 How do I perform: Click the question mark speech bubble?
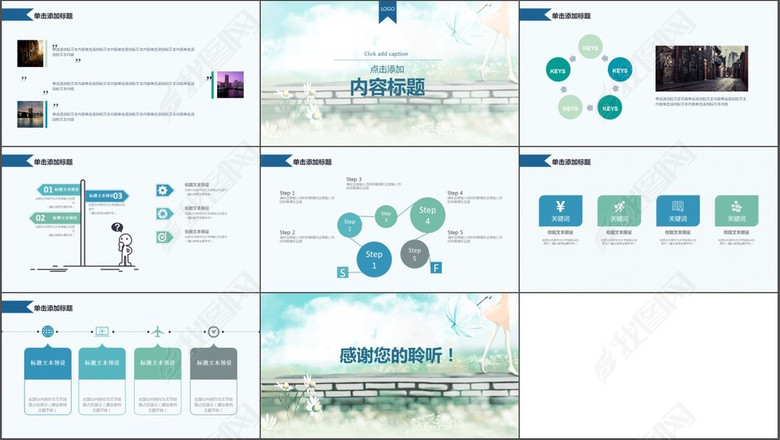pos(117,228)
